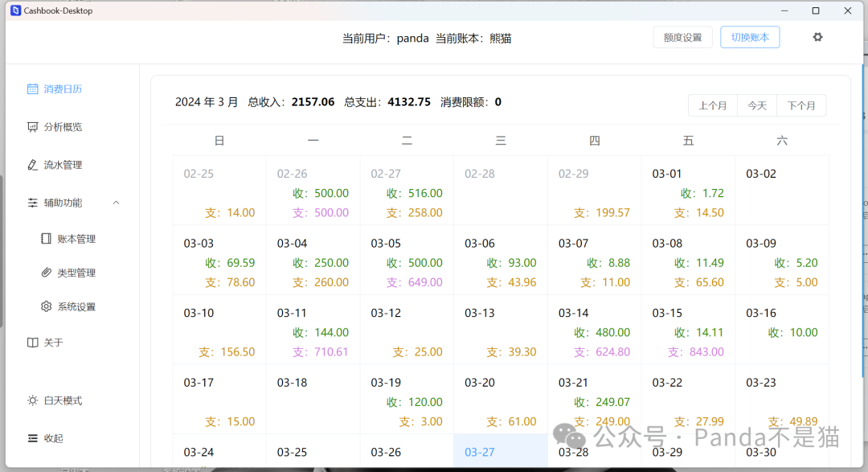Open settings via the gear icon top right

tap(817, 37)
